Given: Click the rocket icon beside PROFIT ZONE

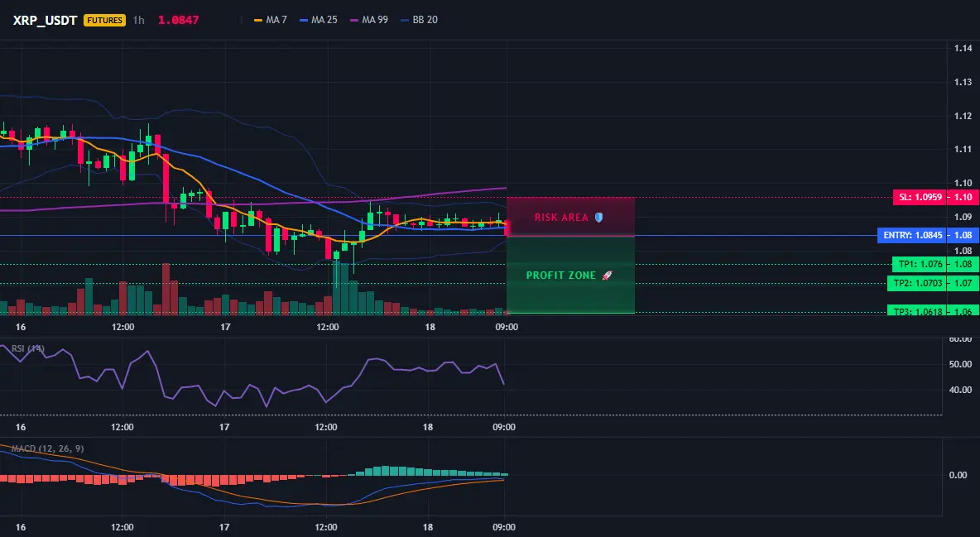Looking at the screenshot, I should (x=607, y=275).
